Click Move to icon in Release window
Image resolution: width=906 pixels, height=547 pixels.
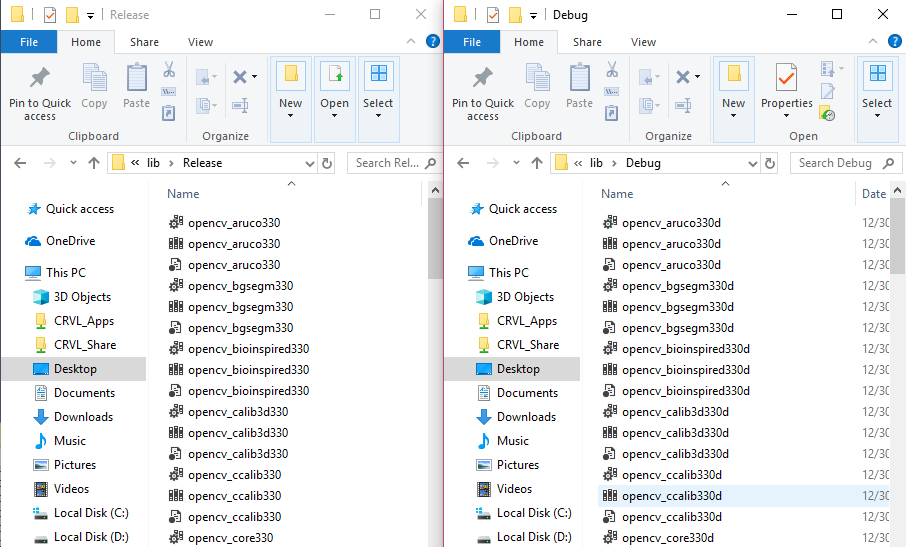pos(203,77)
